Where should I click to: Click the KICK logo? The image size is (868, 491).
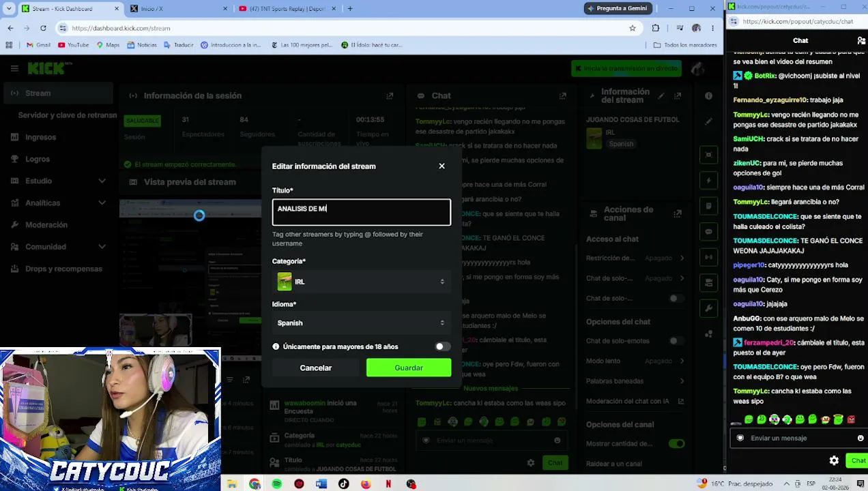pos(50,68)
